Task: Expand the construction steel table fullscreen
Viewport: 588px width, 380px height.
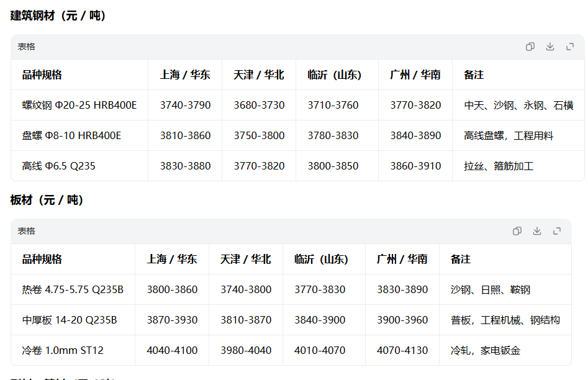Action: [x=570, y=47]
